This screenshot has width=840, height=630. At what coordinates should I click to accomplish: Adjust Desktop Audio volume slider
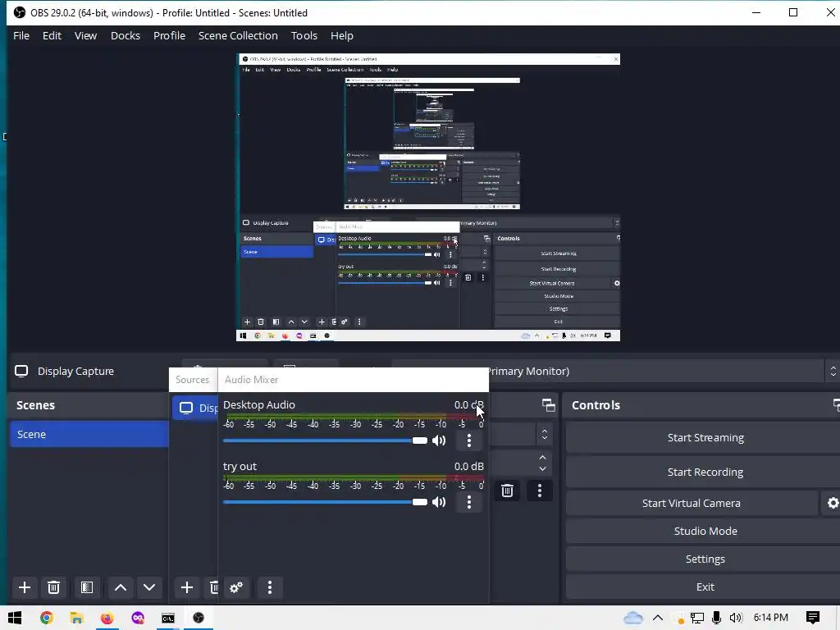pos(325,441)
